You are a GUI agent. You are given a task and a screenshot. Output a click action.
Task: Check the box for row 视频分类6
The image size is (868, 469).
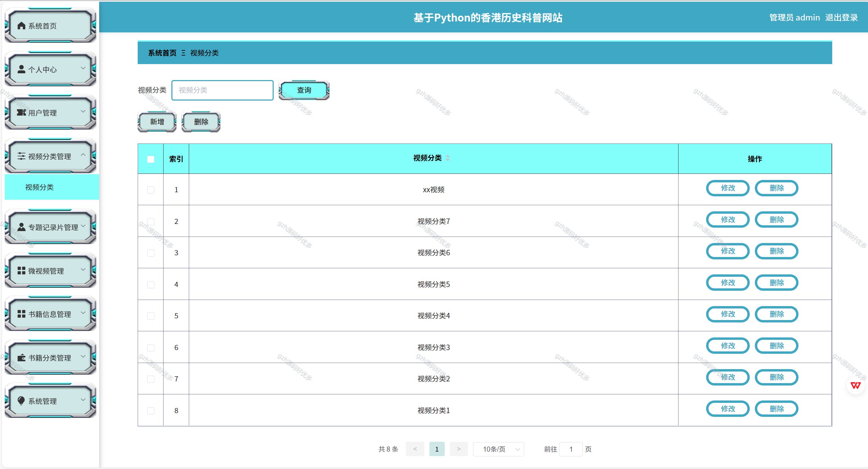(x=151, y=253)
